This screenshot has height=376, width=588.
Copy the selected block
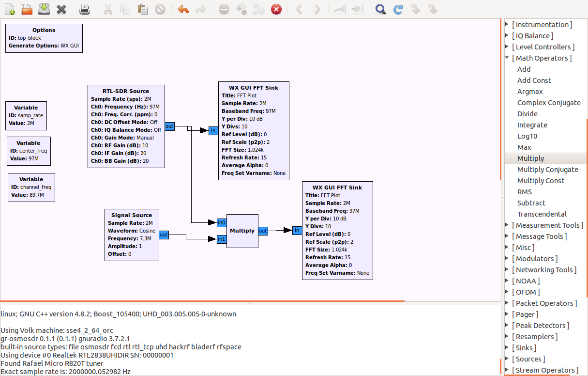coord(125,9)
